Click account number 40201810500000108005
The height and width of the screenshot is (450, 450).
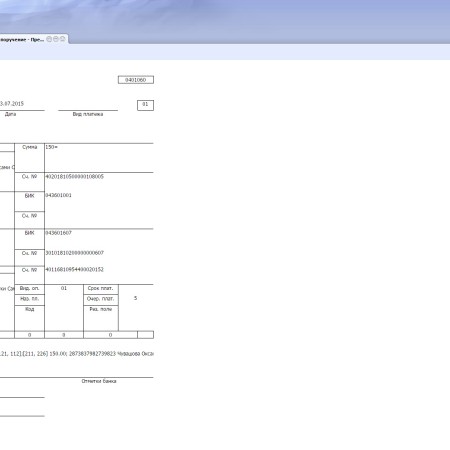[74, 176]
